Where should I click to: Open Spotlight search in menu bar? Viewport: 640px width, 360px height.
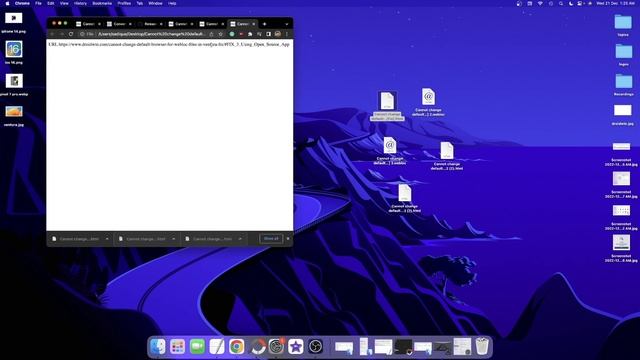[561, 3]
